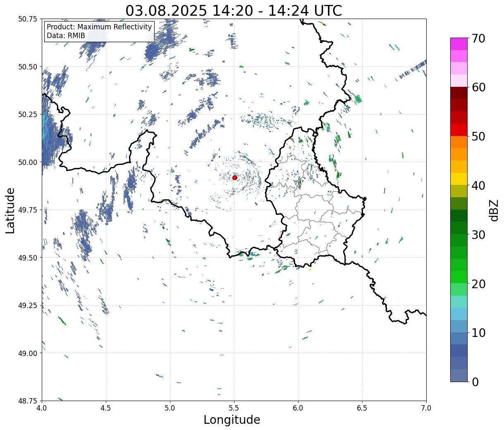Click the plot title '03.08.2025 14:20 - 14:24 UTC'

[x=234, y=10]
